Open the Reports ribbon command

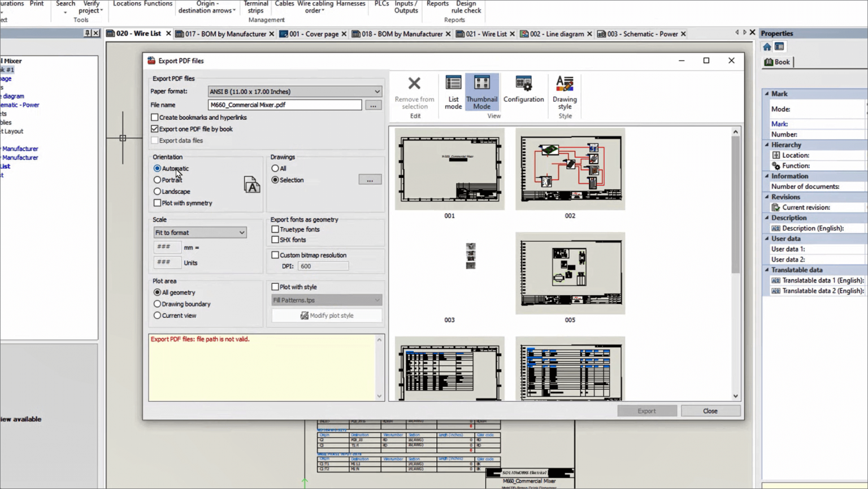[x=437, y=4]
